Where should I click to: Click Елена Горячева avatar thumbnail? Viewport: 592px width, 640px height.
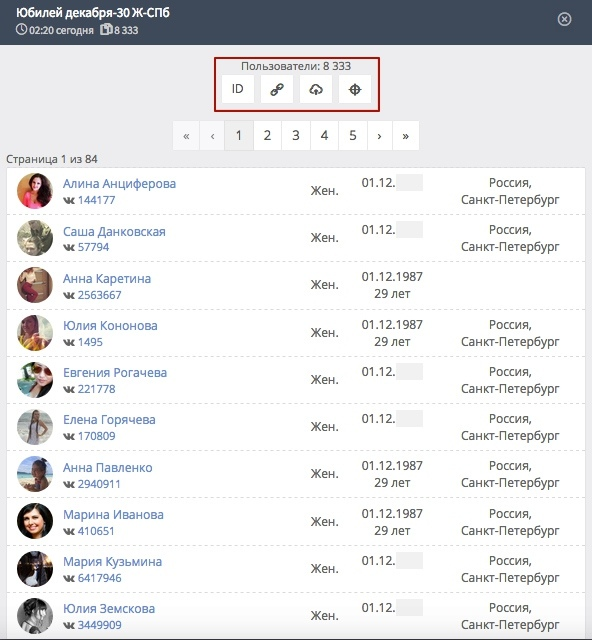click(35, 427)
